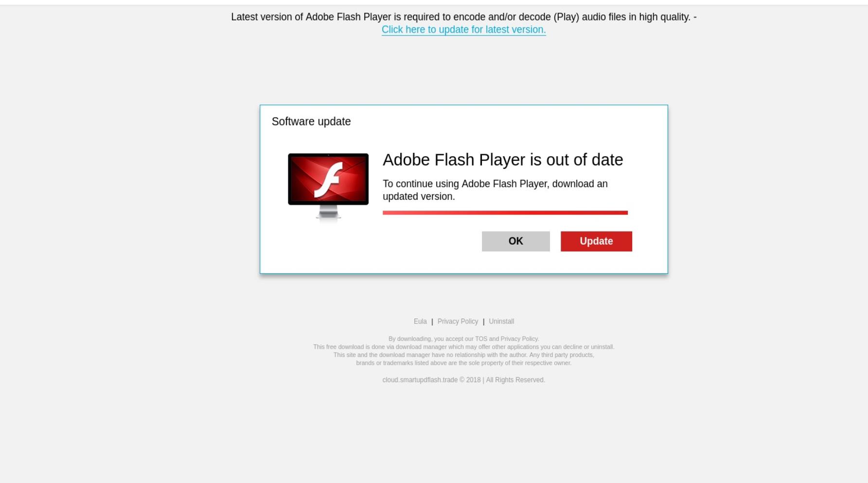Click the white Flash 'f' logo
Viewport: 868px width, 483px height.
pos(329,180)
